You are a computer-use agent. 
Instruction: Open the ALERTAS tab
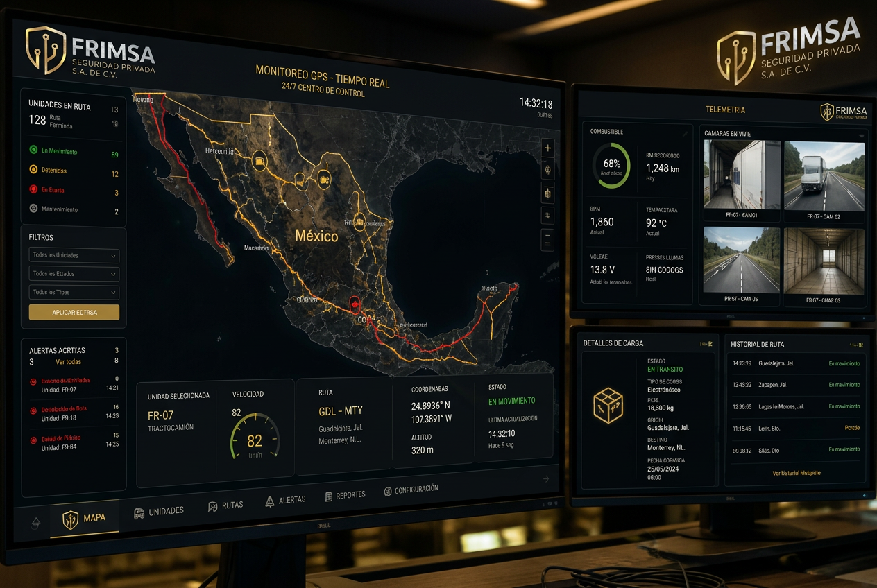point(285,500)
